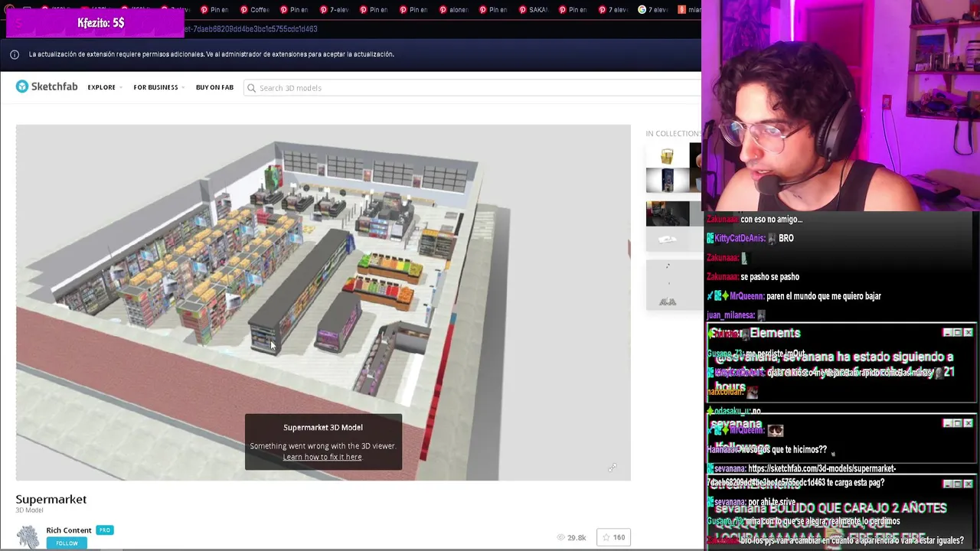Open the FOR BUSINESS dropdown menu
980x551 pixels.
tap(158, 87)
